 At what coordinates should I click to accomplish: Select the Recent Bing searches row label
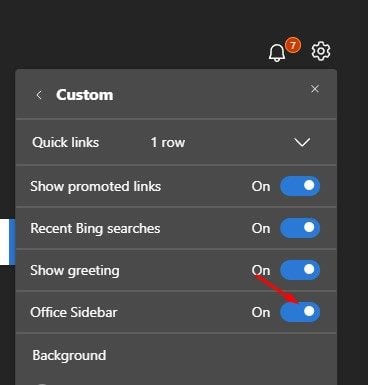[x=95, y=229]
